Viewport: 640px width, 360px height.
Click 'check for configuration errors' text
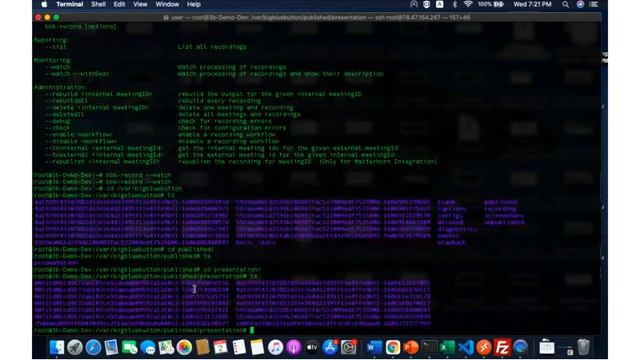pyautogui.click(x=232, y=128)
